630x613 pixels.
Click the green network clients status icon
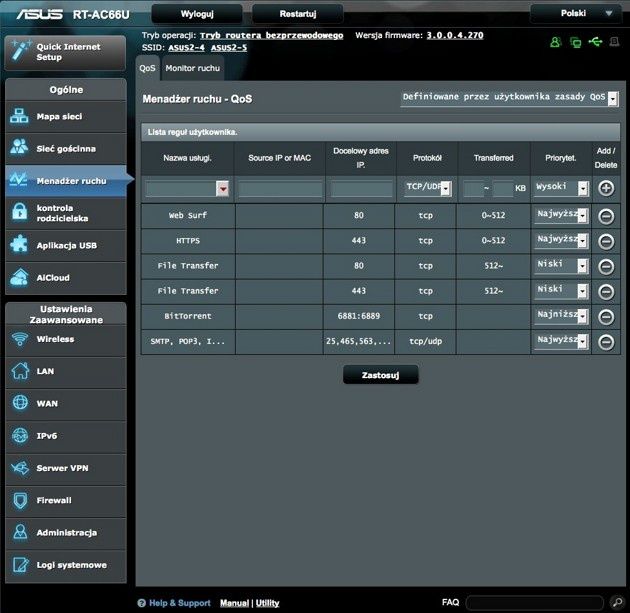point(575,42)
